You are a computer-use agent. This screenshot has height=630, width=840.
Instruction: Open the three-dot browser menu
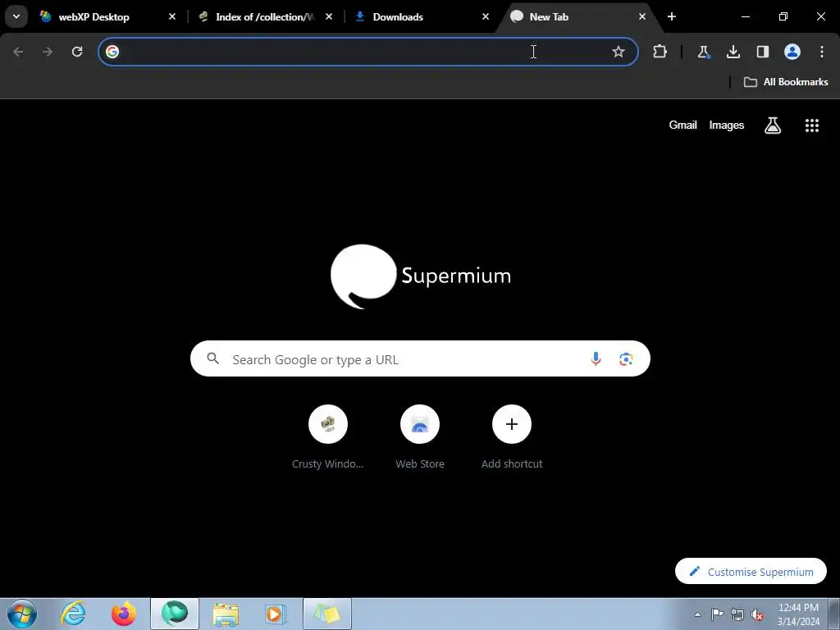tap(822, 52)
